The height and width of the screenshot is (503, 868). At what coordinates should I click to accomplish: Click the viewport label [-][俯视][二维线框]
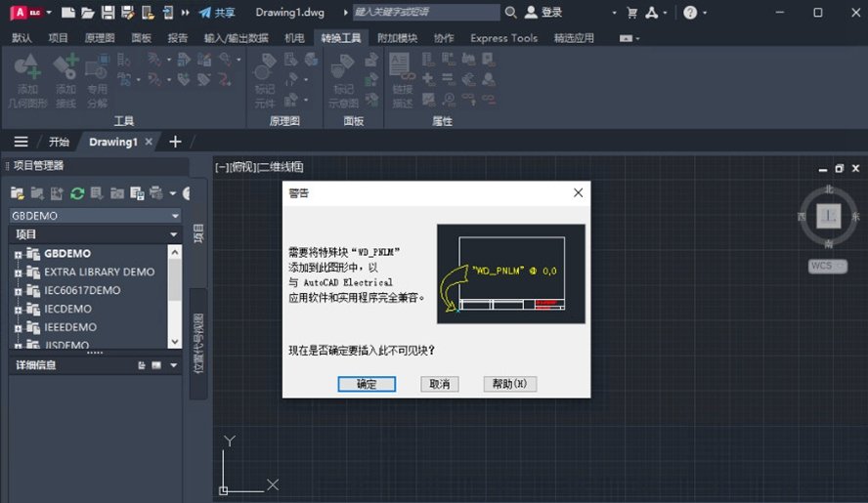[259, 167]
